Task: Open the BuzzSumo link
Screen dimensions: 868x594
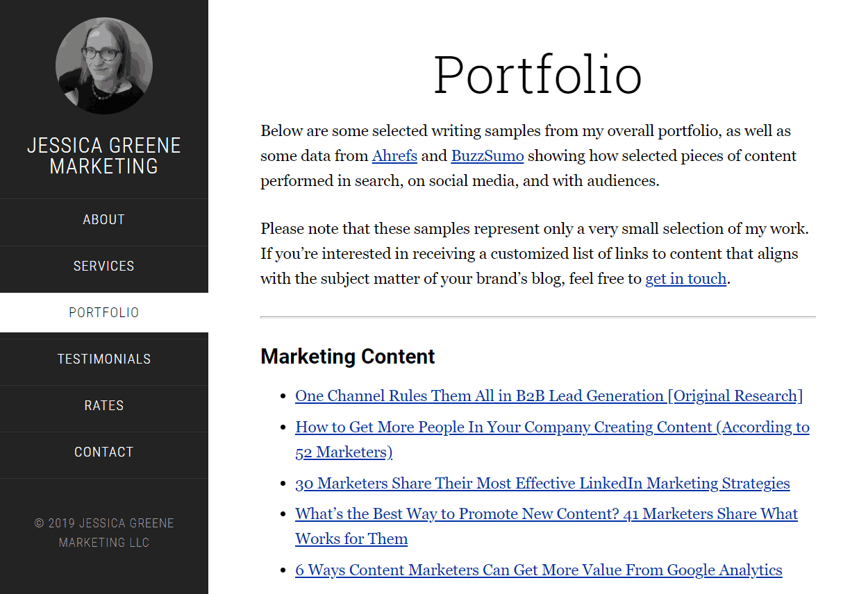Action: (487, 155)
